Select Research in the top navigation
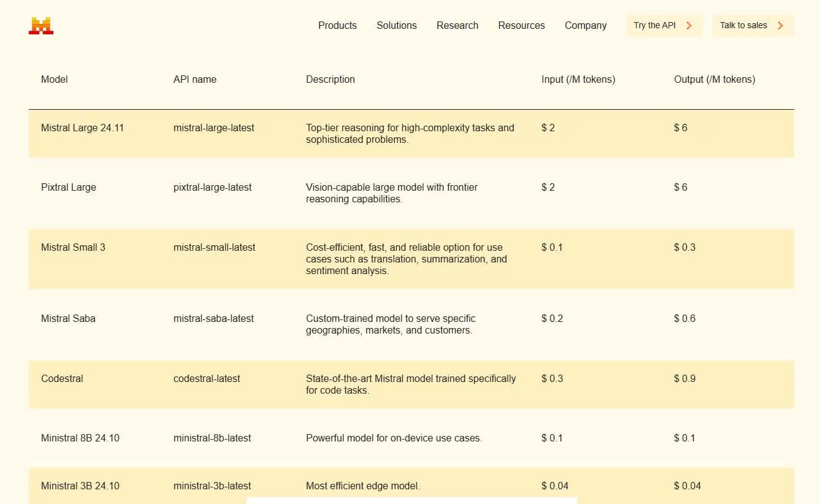820x504 pixels. (457, 25)
